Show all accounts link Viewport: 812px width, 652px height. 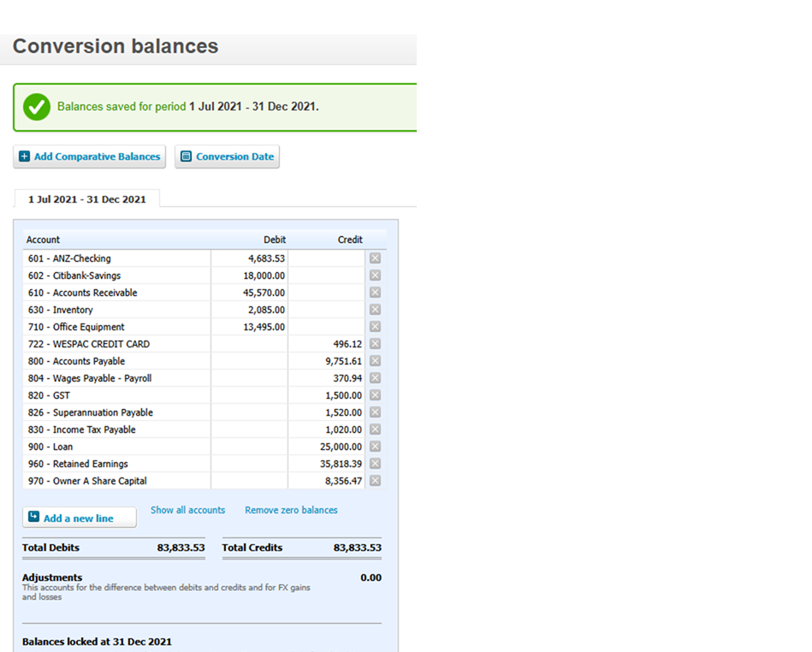point(187,510)
